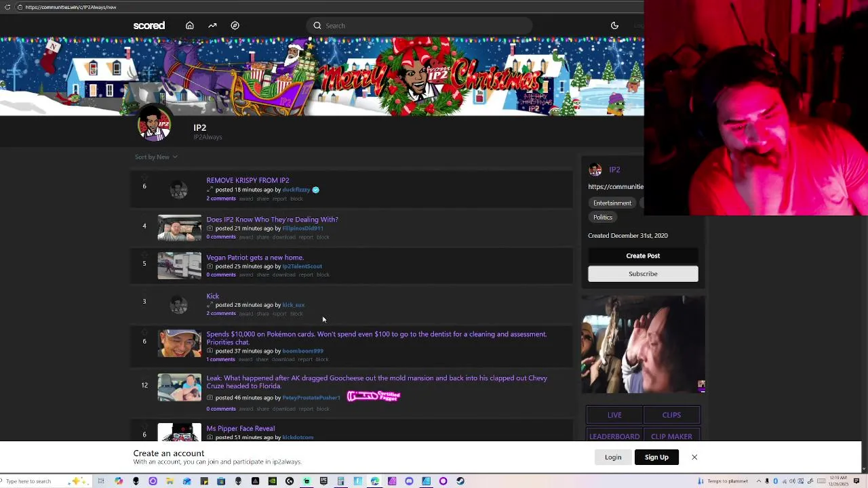
Task: Dismiss the Create an account banner
Action: (694, 457)
